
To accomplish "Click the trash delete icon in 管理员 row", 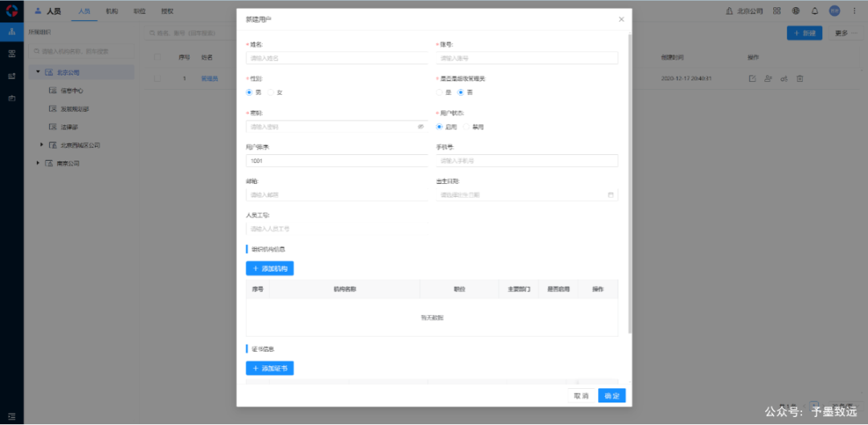I will (x=800, y=79).
